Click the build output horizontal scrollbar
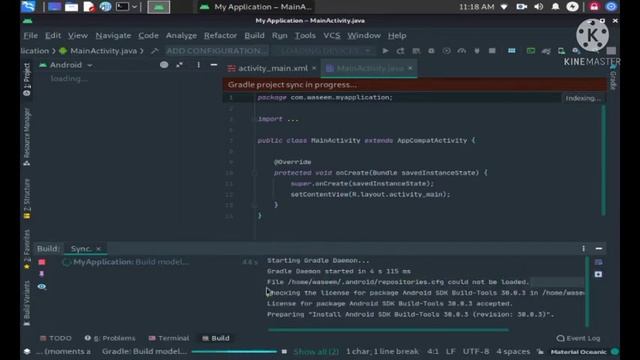This screenshot has height=360, width=640. coord(388,330)
